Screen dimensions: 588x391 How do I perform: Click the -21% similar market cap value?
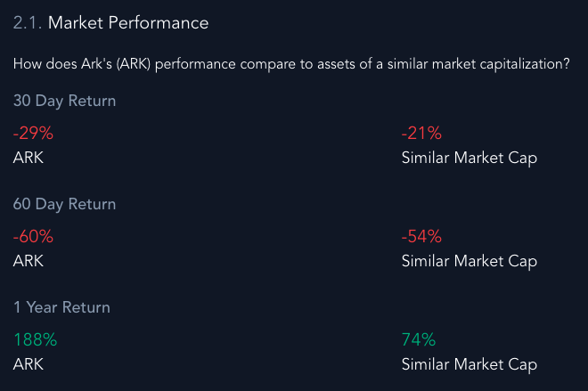(x=421, y=133)
